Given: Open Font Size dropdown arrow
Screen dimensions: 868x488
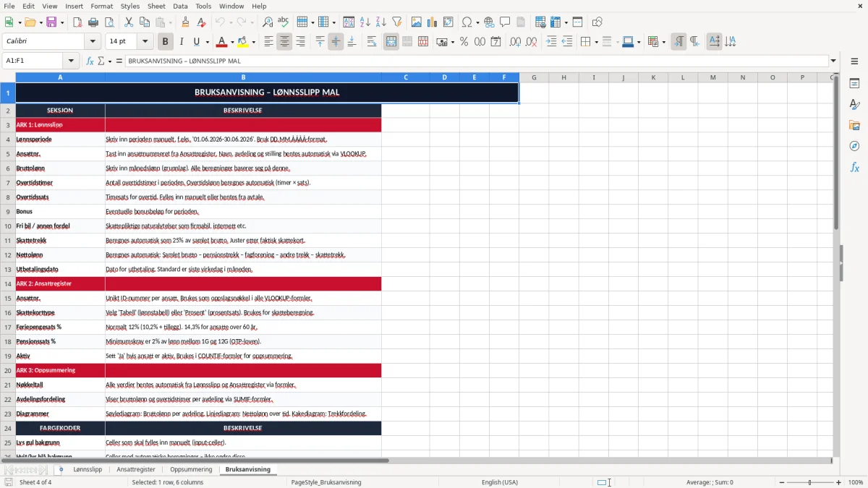Looking at the screenshot, I should tap(145, 42).
